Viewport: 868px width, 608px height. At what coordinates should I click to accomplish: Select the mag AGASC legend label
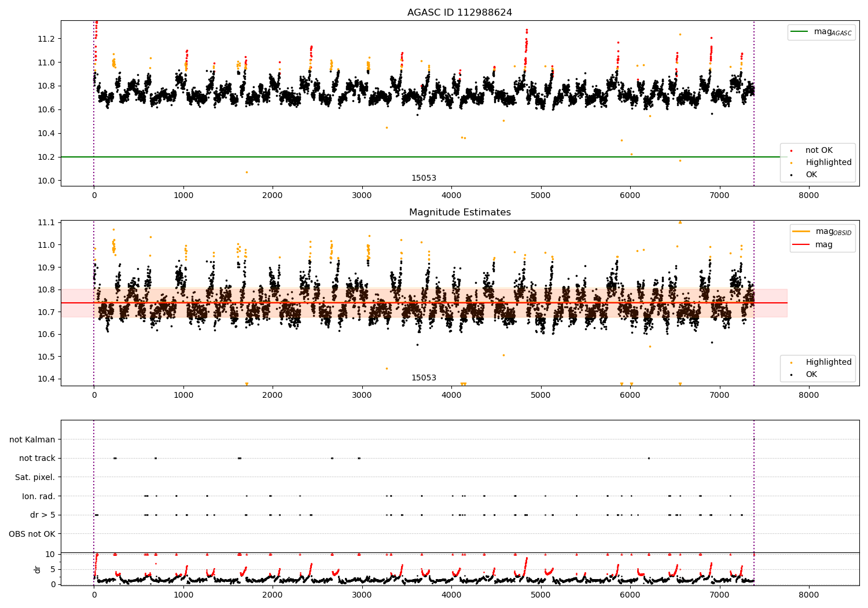click(x=833, y=32)
